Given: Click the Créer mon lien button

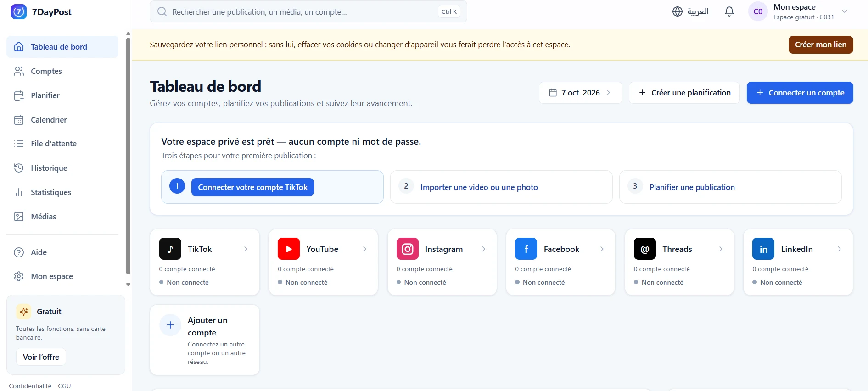Looking at the screenshot, I should tap(821, 45).
